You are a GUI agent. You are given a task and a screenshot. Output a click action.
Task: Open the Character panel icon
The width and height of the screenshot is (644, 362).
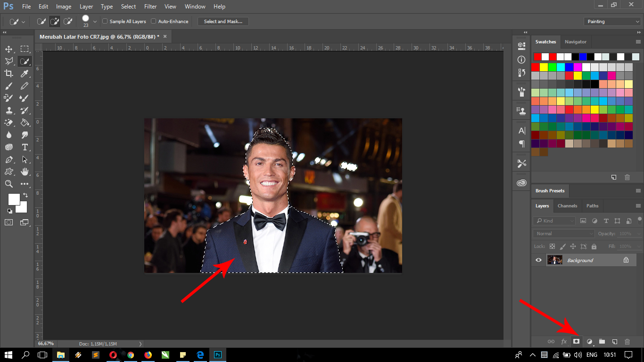[x=521, y=131]
